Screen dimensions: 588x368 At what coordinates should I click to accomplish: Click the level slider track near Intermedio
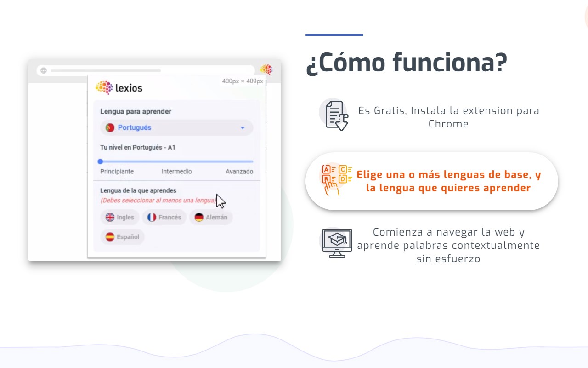176,161
